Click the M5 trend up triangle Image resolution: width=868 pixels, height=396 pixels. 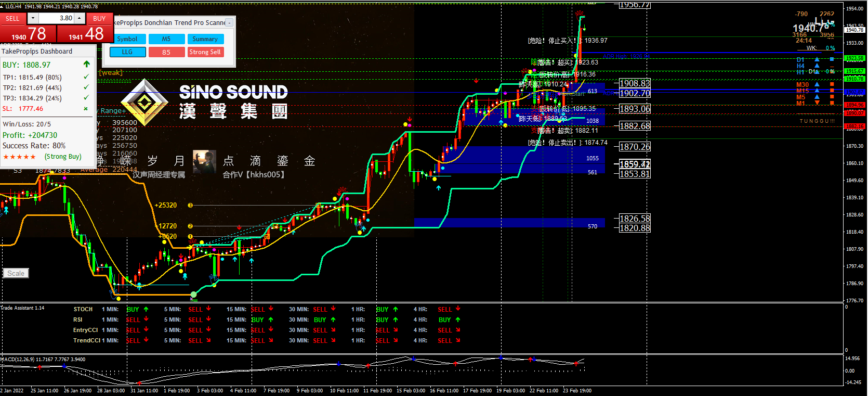pos(817,97)
